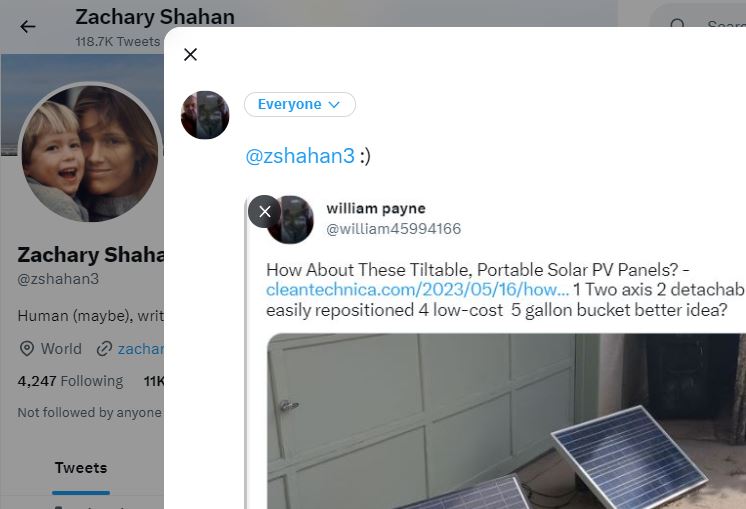This screenshot has width=746, height=509.
Task: Remove the quoted tweet attachment
Action: [x=265, y=211]
